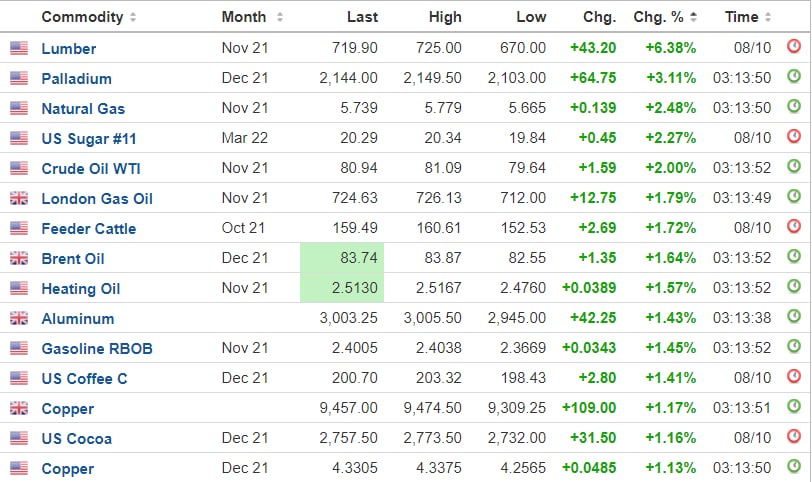Click the Last column header

pos(362,17)
